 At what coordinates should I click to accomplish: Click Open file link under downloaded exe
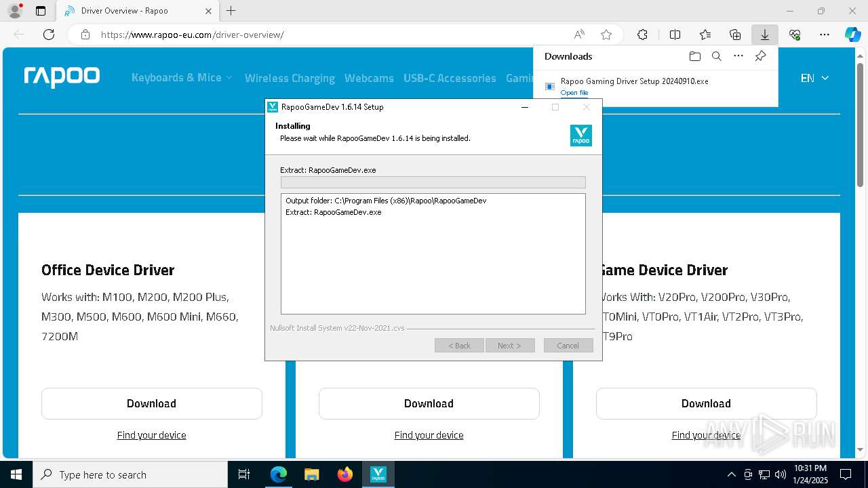coord(574,93)
